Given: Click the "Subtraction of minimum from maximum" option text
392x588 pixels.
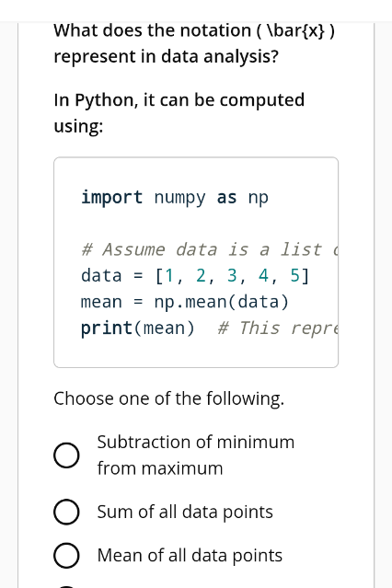Looking at the screenshot, I should pos(196,455).
